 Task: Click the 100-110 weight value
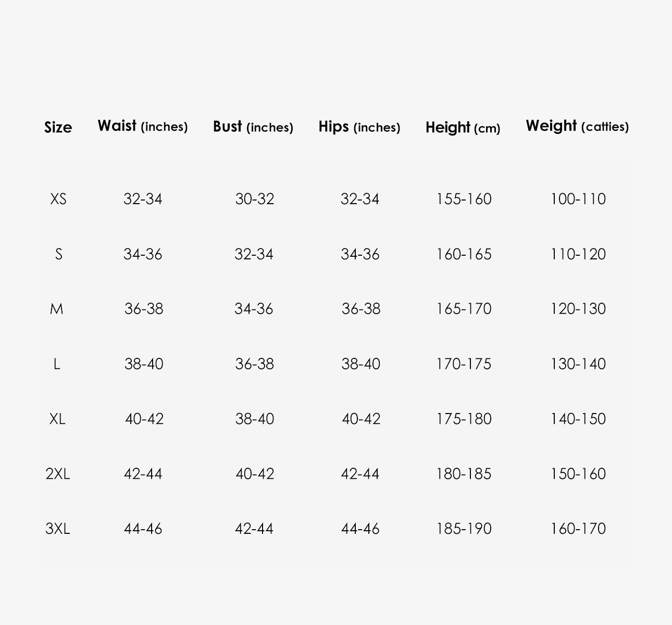click(578, 199)
